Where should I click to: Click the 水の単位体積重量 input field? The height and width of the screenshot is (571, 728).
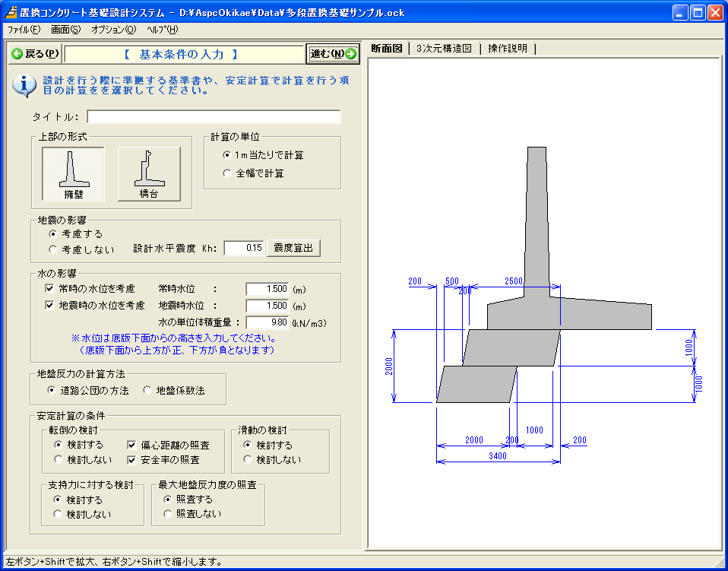click(x=267, y=322)
